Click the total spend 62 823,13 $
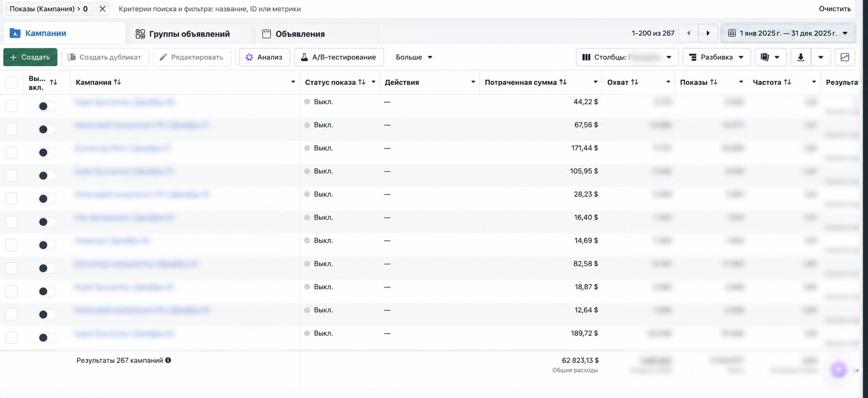Screen dimensions: 868x398 (x=580, y=360)
